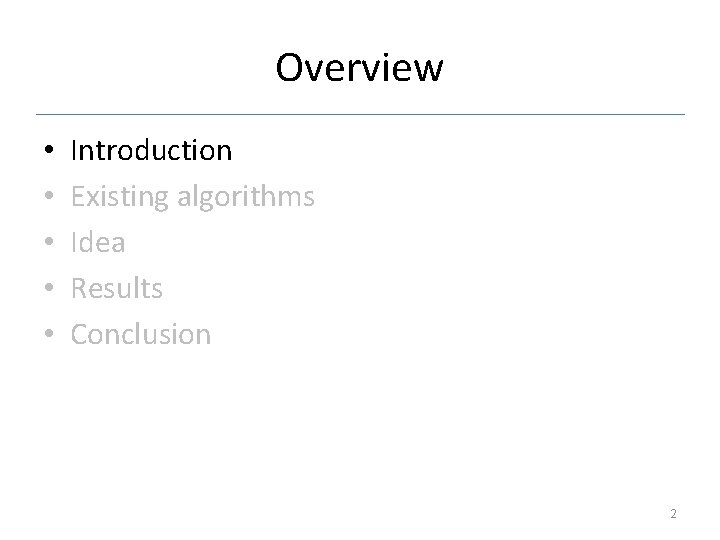This screenshot has width=720, height=540.
Task: Select the Introduction bullet text
Action: point(151,150)
